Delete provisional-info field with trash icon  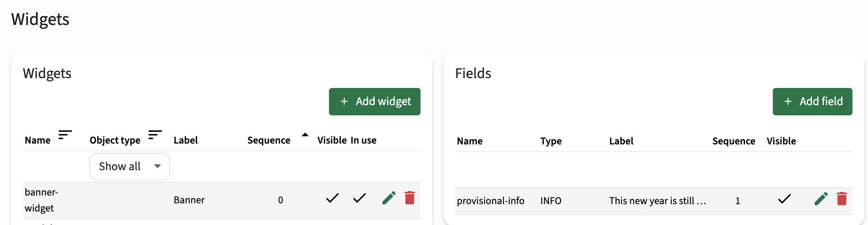pos(842,199)
